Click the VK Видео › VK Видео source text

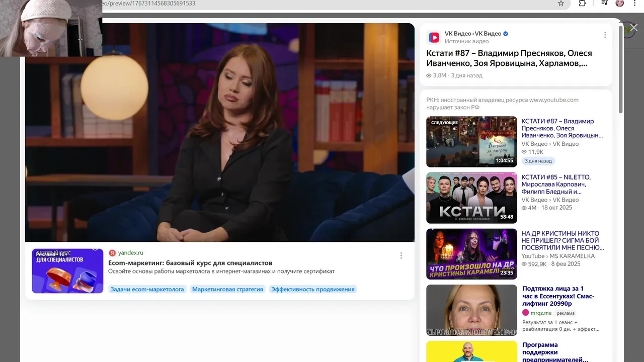(x=473, y=34)
